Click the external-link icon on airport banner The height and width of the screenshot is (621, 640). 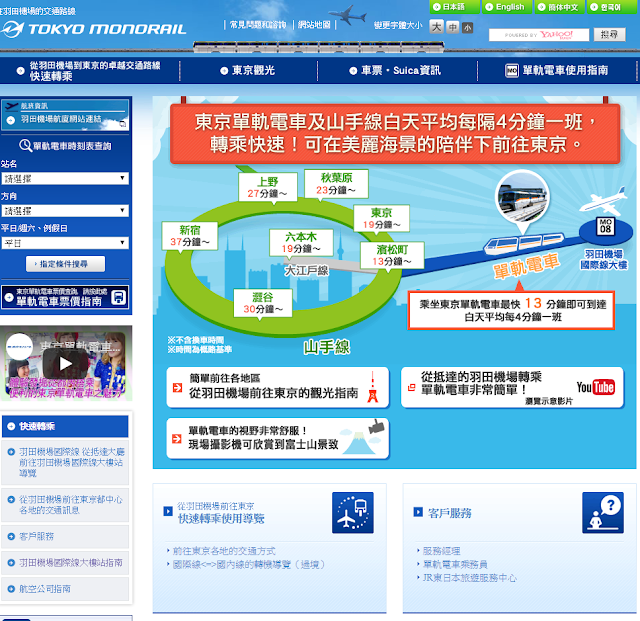click(x=123, y=124)
